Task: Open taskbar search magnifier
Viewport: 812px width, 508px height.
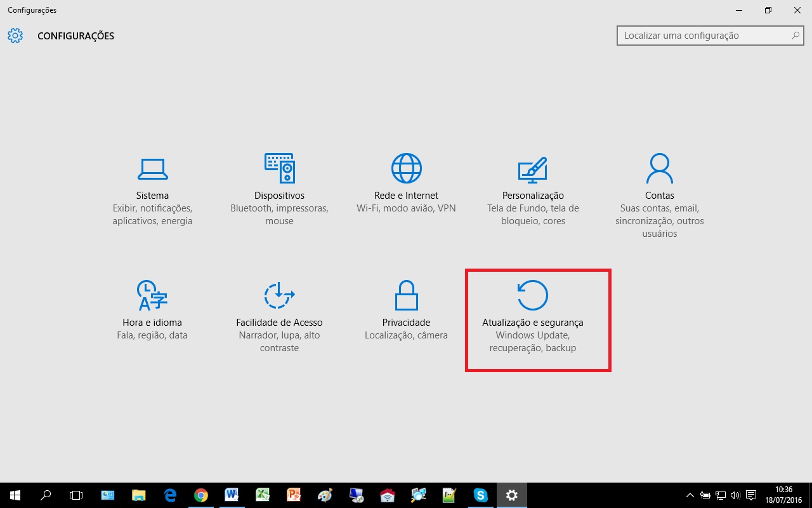Action: coord(46,495)
